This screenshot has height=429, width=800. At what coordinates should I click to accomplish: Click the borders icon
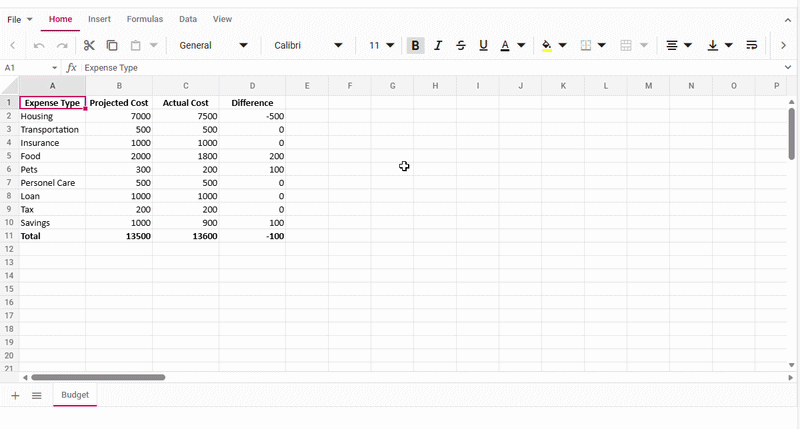pyautogui.click(x=586, y=45)
